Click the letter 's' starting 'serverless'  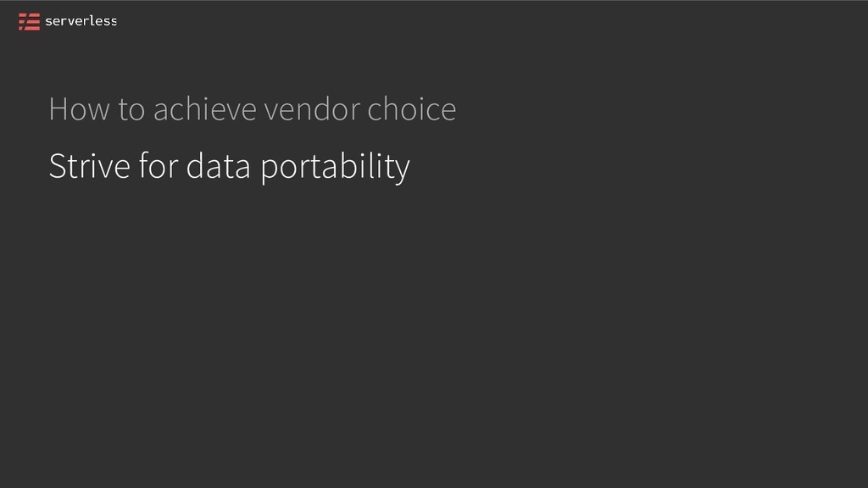tap(48, 22)
